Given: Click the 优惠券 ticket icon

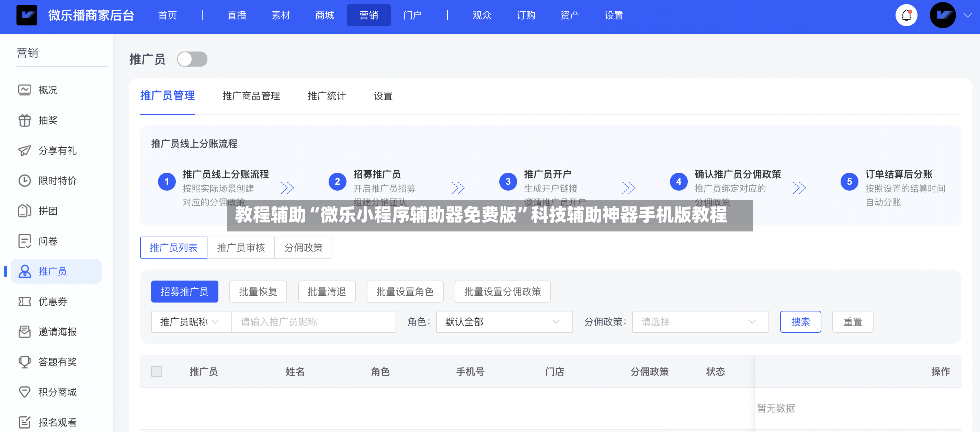Looking at the screenshot, I should 25,302.
